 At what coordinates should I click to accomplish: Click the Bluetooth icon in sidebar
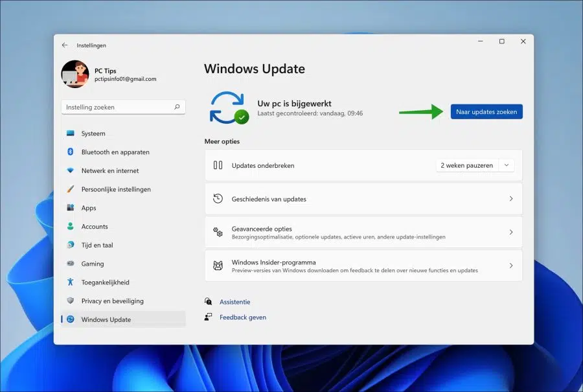pyautogui.click(x=70, y=152)
